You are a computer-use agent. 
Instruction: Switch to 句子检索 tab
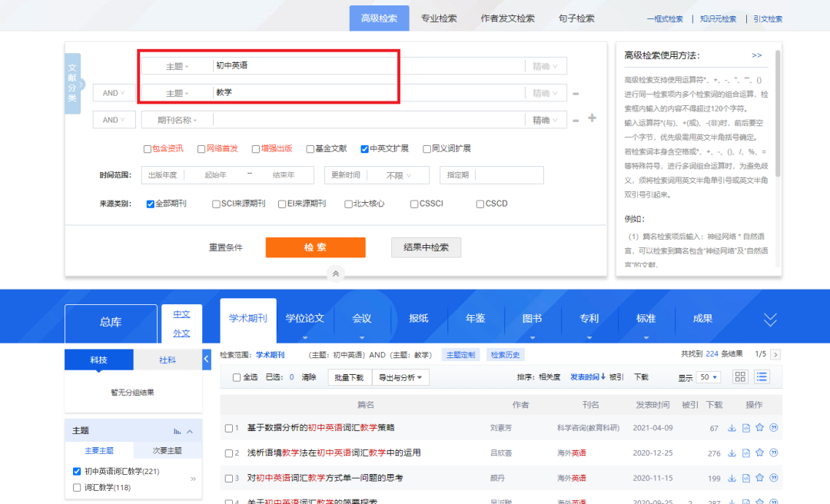point(576,18)
